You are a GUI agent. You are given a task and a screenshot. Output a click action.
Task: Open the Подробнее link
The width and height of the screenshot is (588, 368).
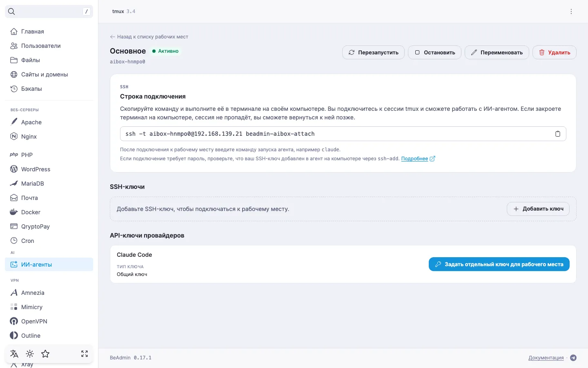(418, 159)
